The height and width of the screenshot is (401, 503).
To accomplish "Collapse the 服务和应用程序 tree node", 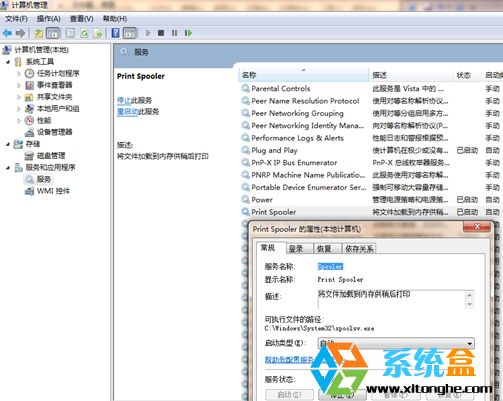I will pyautogui.click(x=8, y=167).
